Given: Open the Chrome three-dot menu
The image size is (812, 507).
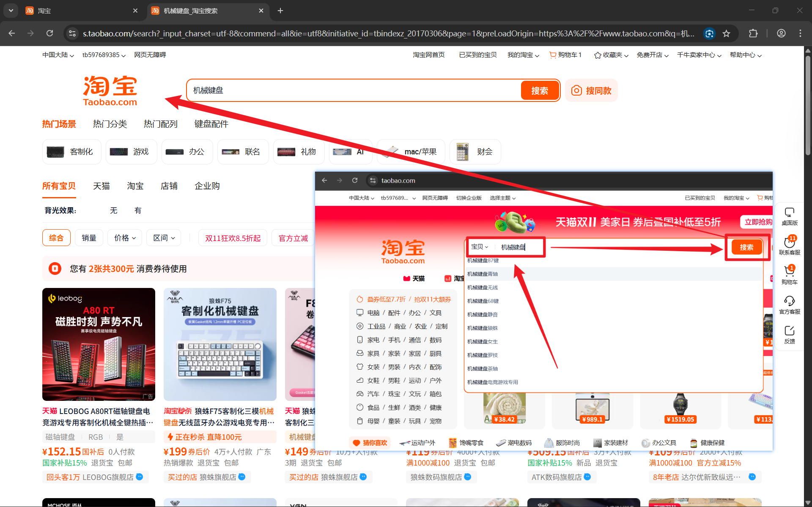Looking at the screenshot, I should (x=800, y=33).
